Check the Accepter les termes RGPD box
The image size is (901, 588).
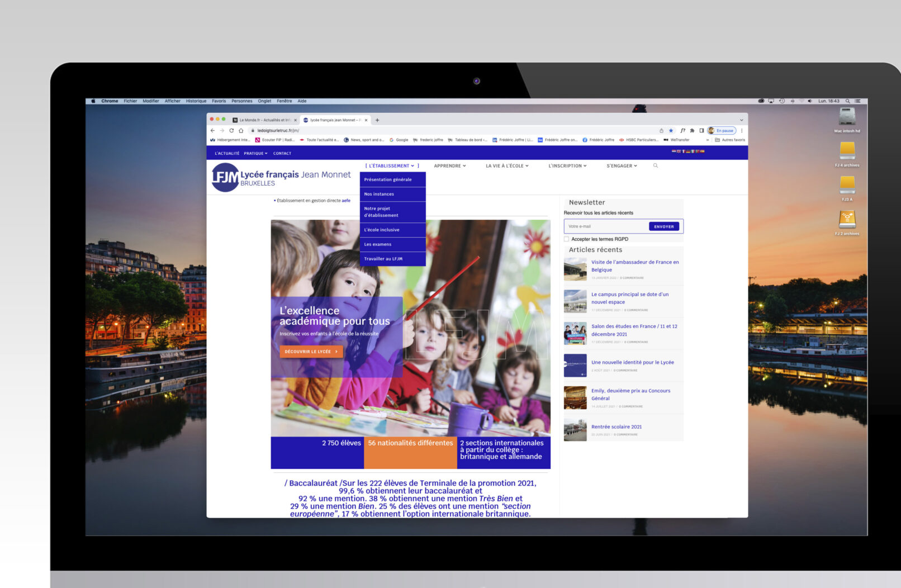click(x=567, y=239)
